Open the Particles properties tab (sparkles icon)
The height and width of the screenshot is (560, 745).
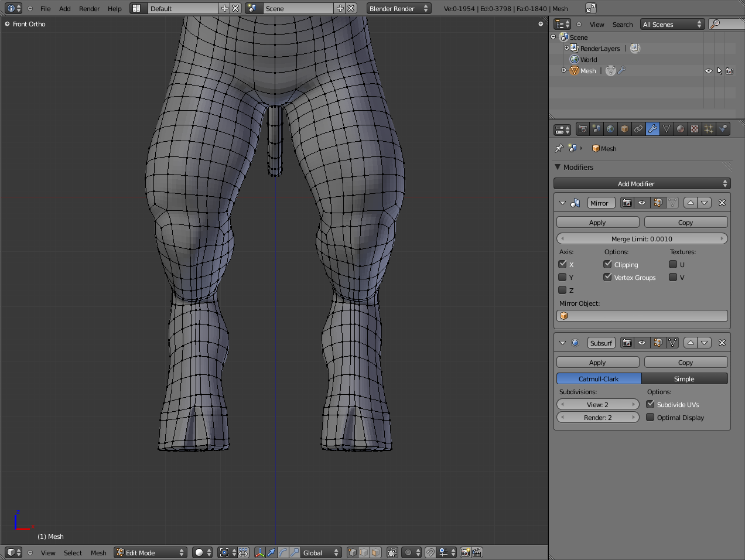[709, 129]
